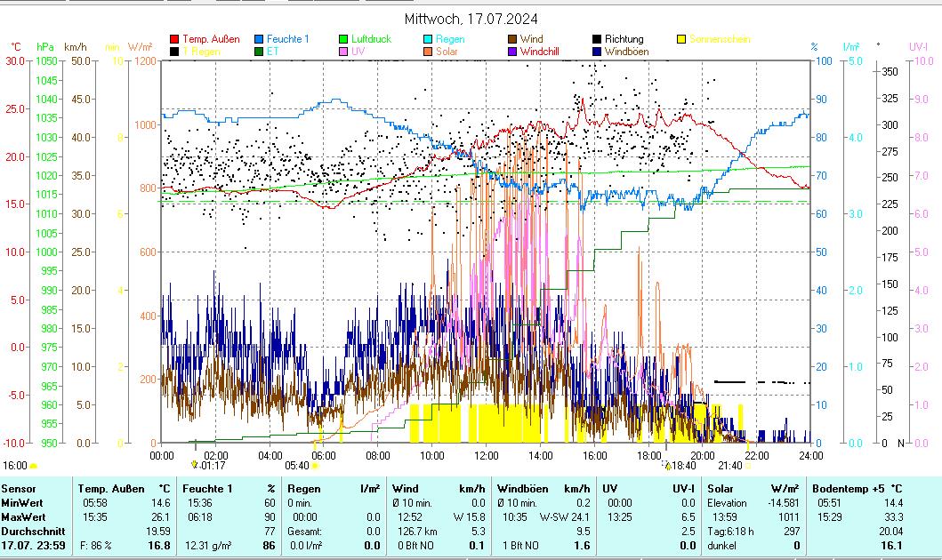This screenshot has width=942, height=560.
Task: Click the cyan Regen legend swatch
Action: (428, 39)
